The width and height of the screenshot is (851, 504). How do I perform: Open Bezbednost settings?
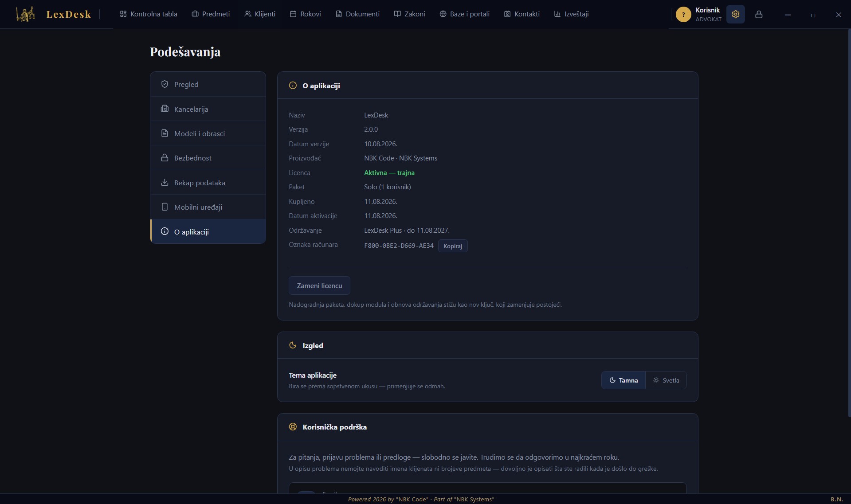click(208, 158)
